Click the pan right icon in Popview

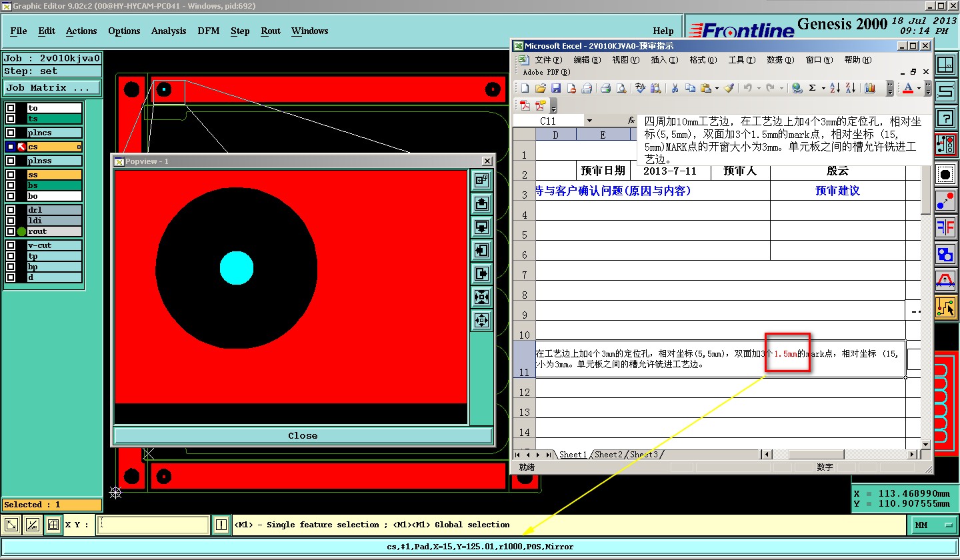click(481, 273)
